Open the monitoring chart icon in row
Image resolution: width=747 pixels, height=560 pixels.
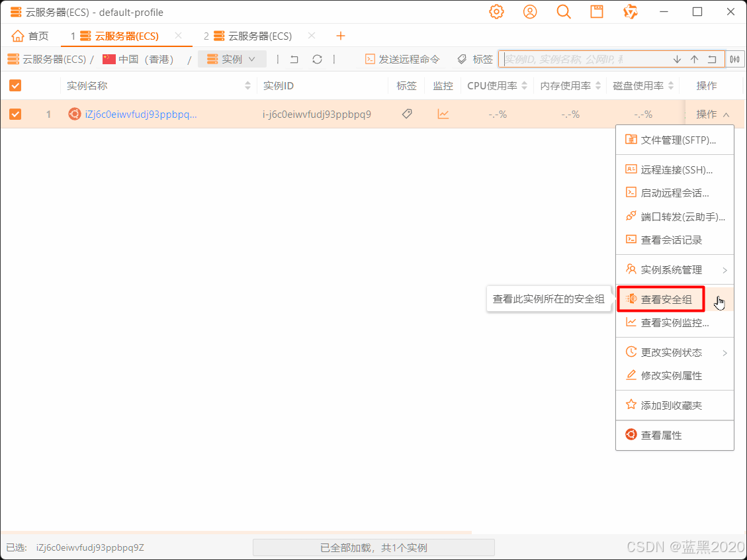coord(443,114)
